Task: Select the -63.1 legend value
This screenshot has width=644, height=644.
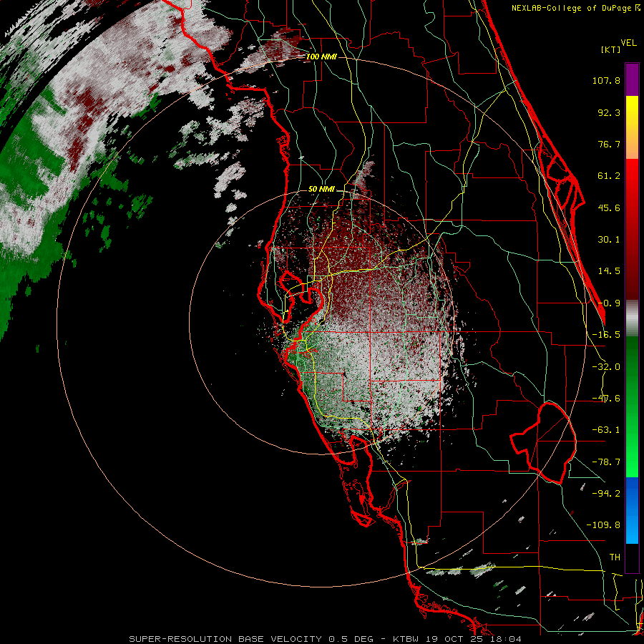Action: coord(606,430)
